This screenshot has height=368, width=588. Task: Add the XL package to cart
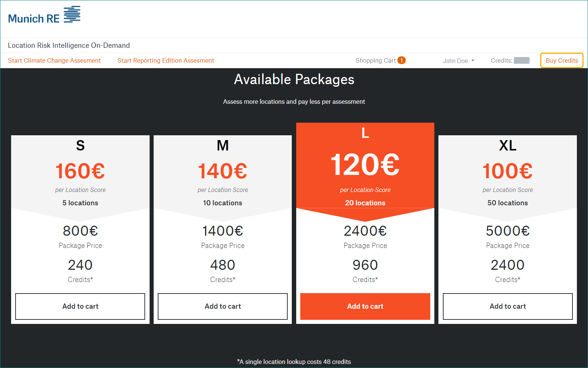click(x=508, y=306)
